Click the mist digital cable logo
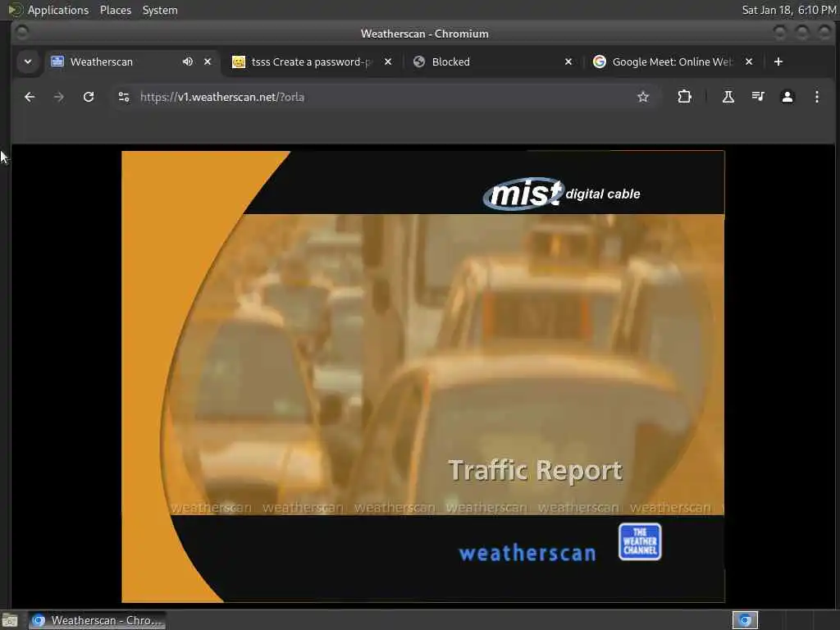Viewport: 840px width, 630px height. 561,194
